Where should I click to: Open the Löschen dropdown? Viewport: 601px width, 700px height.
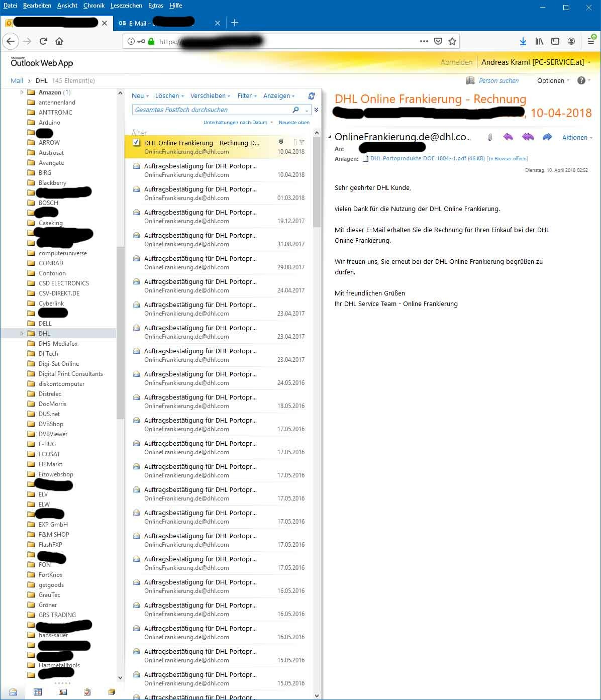169,96
